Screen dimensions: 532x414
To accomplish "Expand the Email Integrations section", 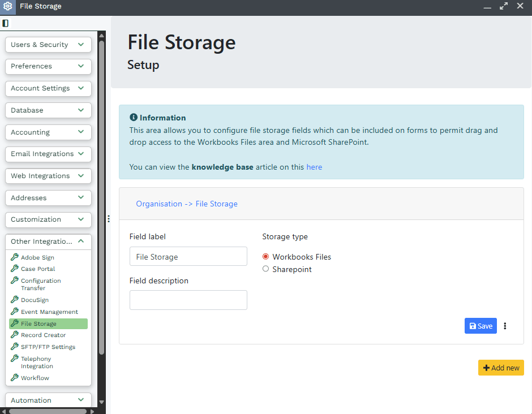I will (48, 154).
